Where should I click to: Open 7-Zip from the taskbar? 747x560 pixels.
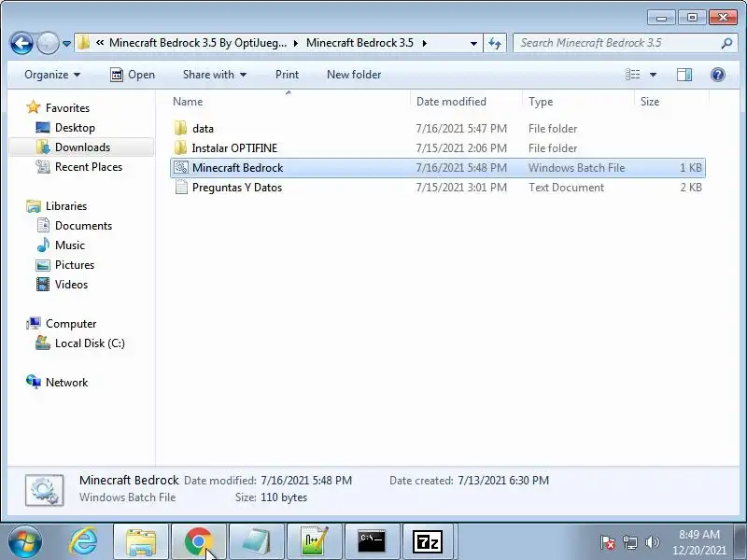point(428,542)
